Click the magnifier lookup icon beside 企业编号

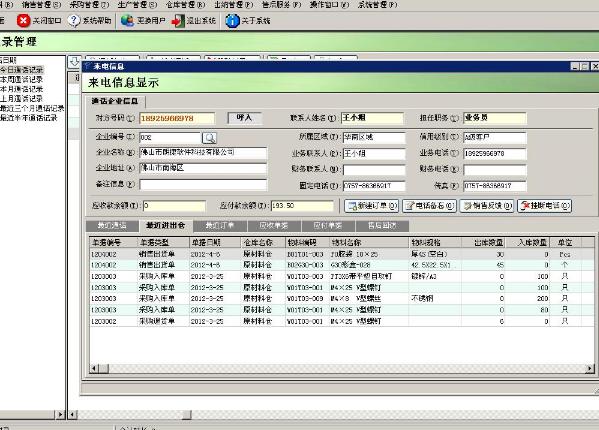[209, 137]
